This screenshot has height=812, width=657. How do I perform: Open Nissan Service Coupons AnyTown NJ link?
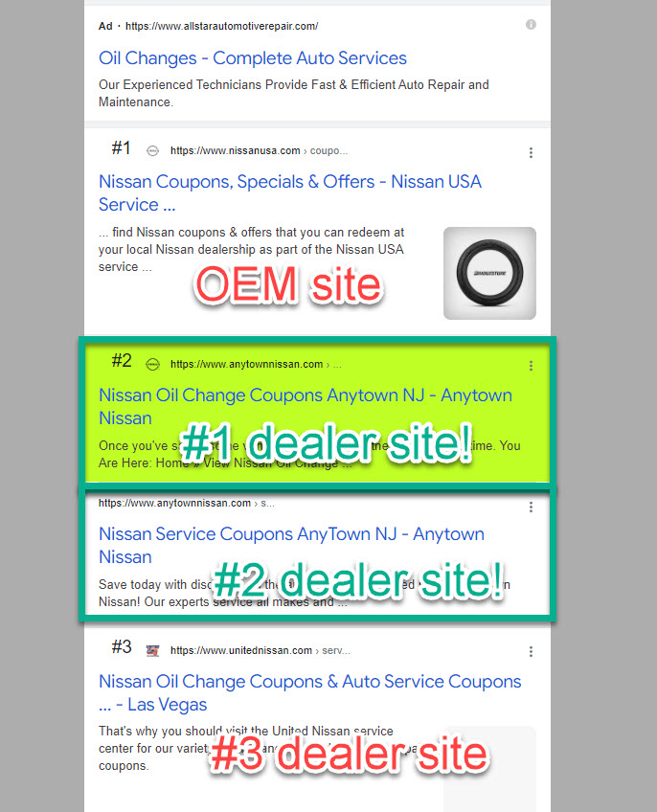(x=291, y=545)
